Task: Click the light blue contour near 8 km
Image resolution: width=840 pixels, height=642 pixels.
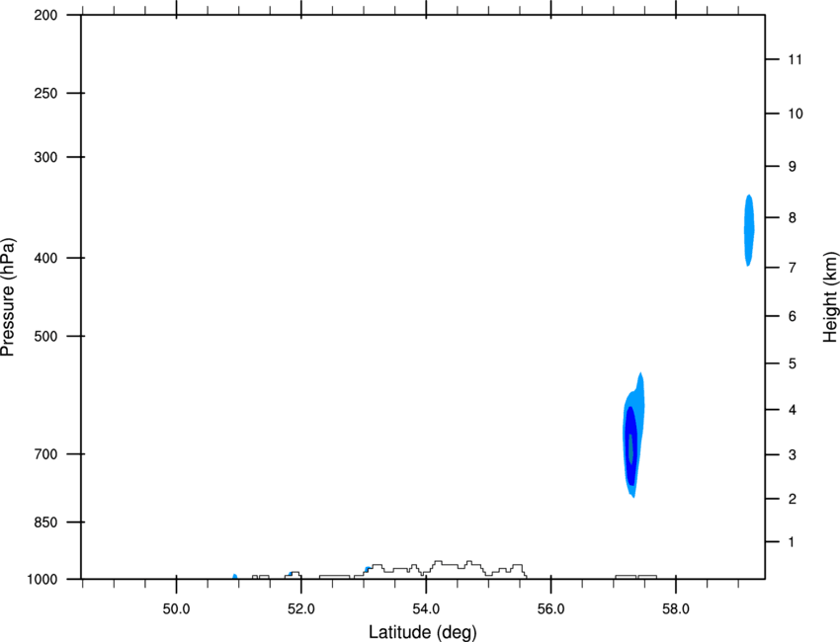Action: coord(749,230)
